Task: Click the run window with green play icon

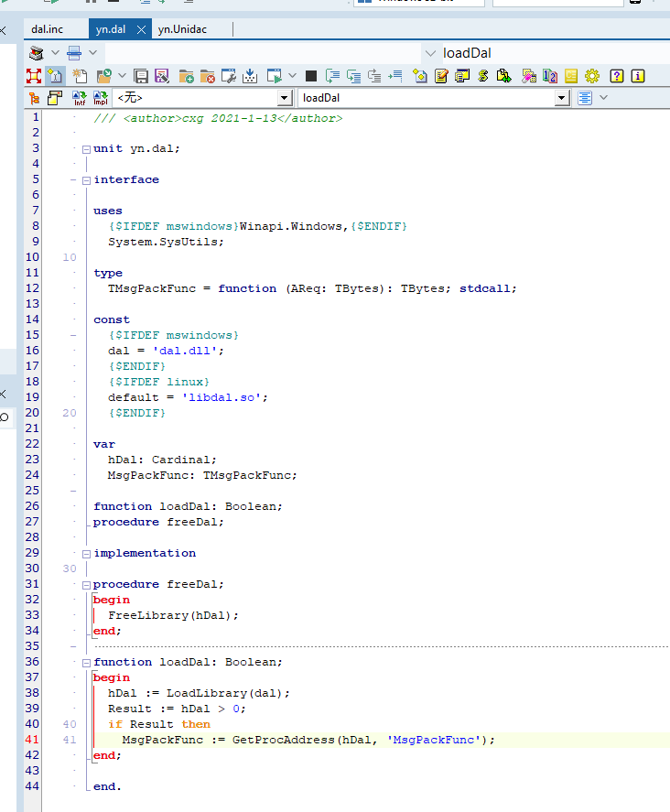Action: (x=275, y=76)
